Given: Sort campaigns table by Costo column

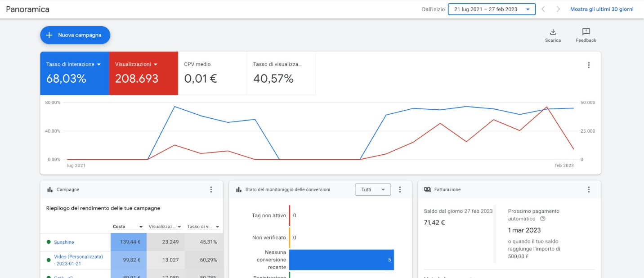Looking at the screenshot, I should [128, 227].
